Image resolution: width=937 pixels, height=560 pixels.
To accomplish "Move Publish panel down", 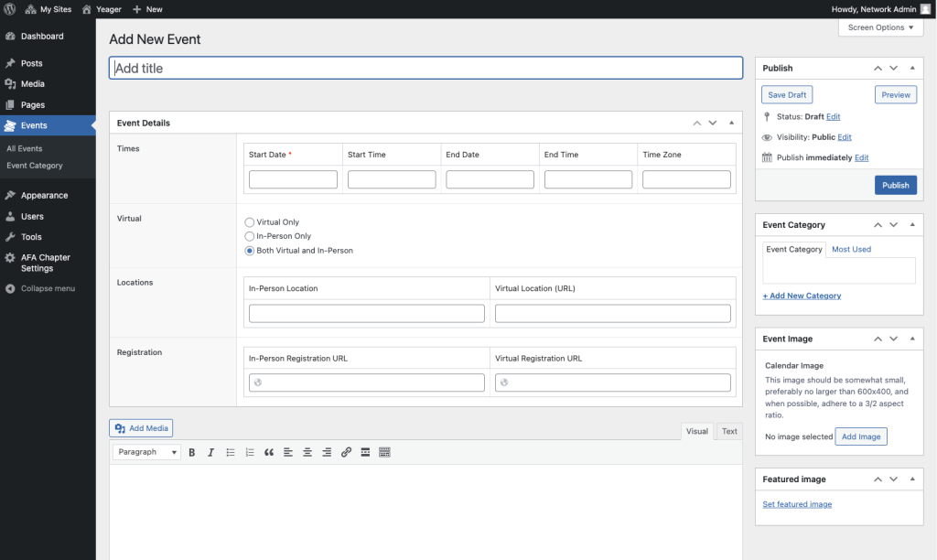I will click(893, 68).
